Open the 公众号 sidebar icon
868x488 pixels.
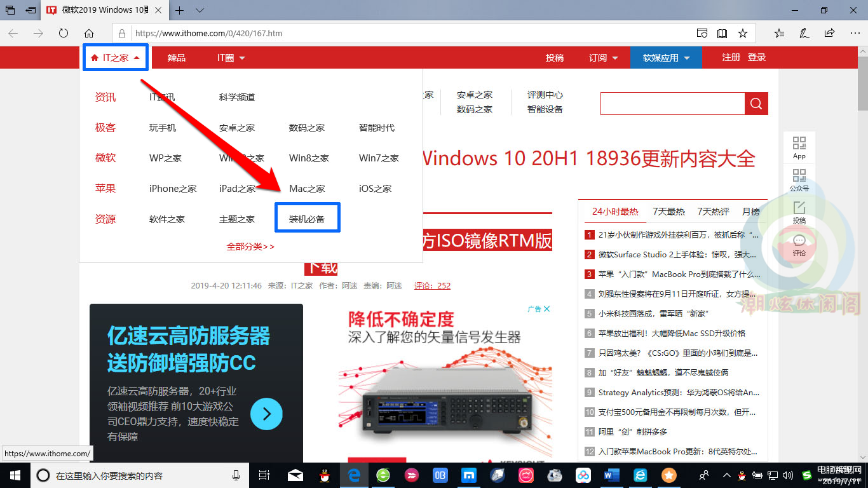(799, 180)
